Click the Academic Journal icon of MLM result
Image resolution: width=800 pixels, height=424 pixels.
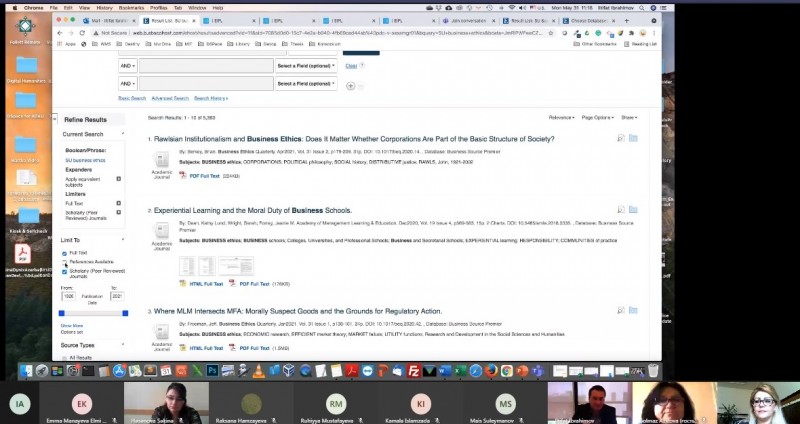coord(162,332)
